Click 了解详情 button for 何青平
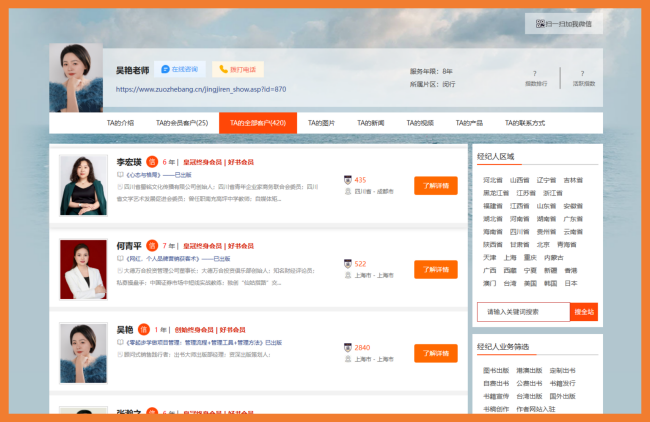Screen dimensions: 650x422 point(435,269)
